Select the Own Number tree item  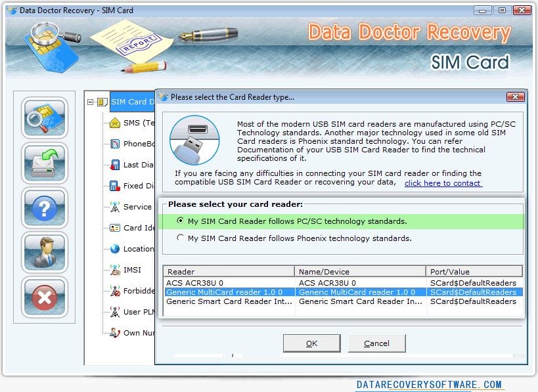tap(139, 333)
